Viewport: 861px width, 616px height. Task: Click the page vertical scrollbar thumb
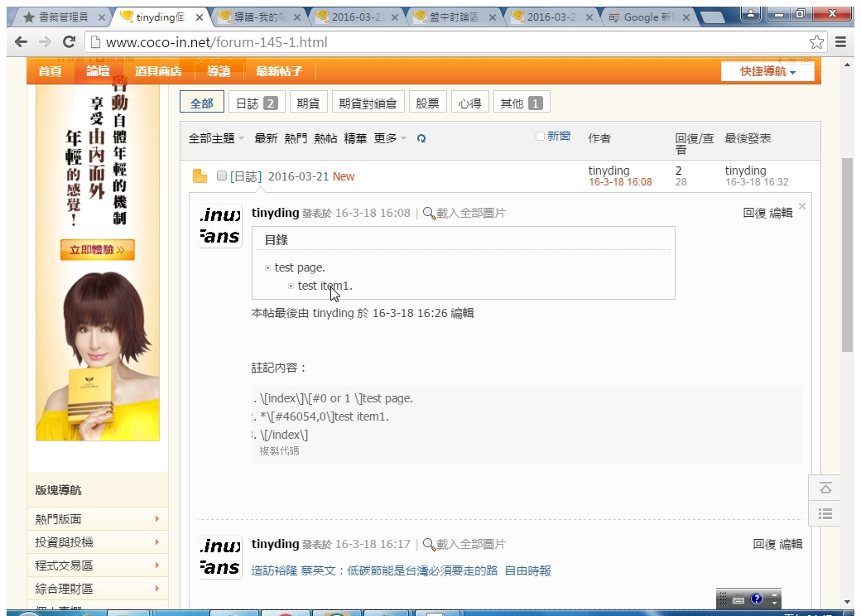847,255
